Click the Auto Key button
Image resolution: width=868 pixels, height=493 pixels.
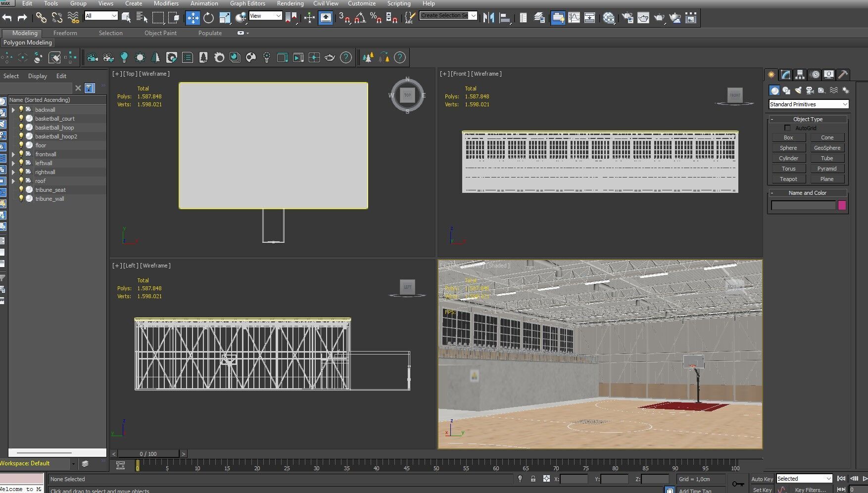762,479
